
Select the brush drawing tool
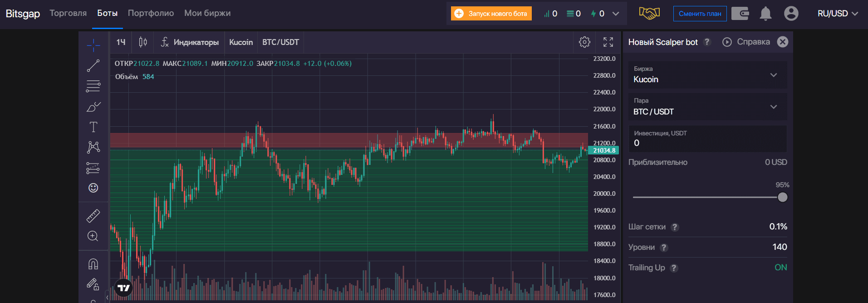(x=93, y=107)
